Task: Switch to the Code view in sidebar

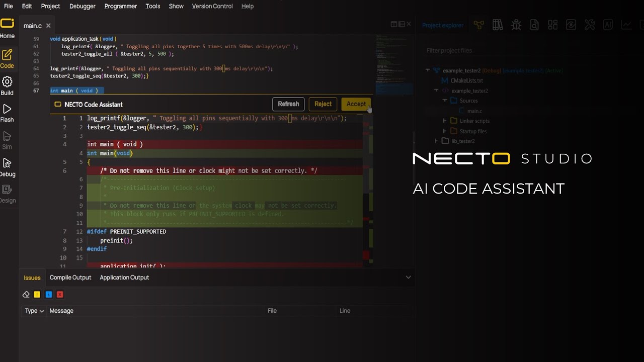Action: [7, 58]
